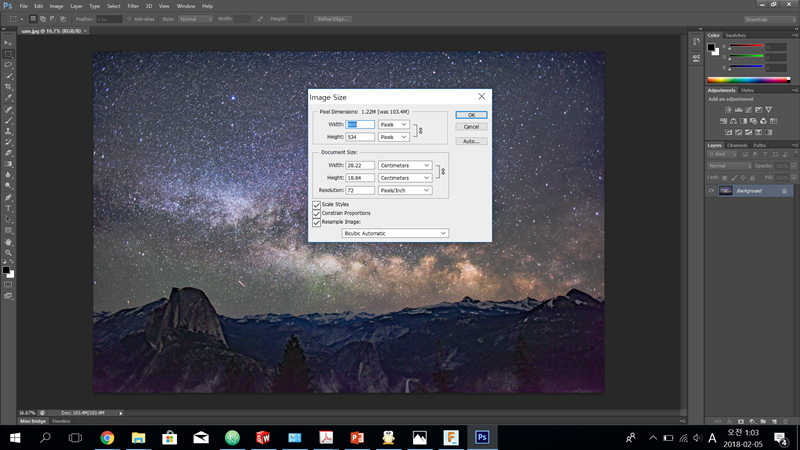
Task: Open the Layer menu
Action: 77,6
